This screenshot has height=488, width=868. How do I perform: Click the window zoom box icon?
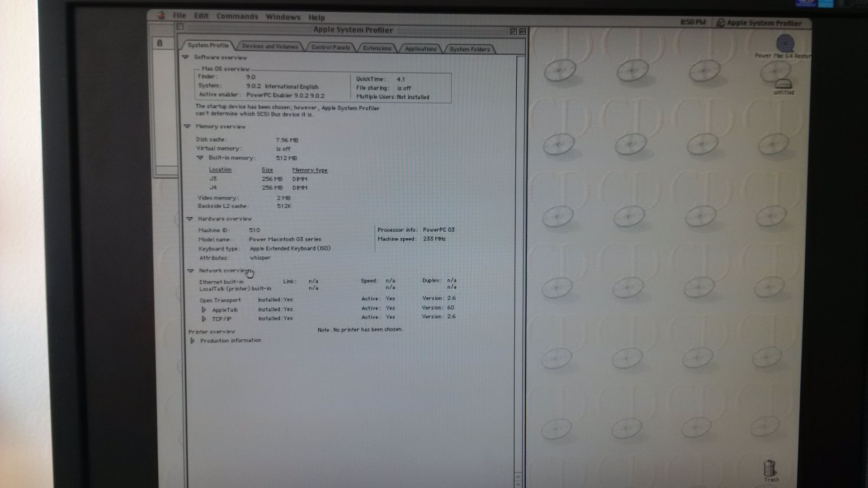(513, 31)
